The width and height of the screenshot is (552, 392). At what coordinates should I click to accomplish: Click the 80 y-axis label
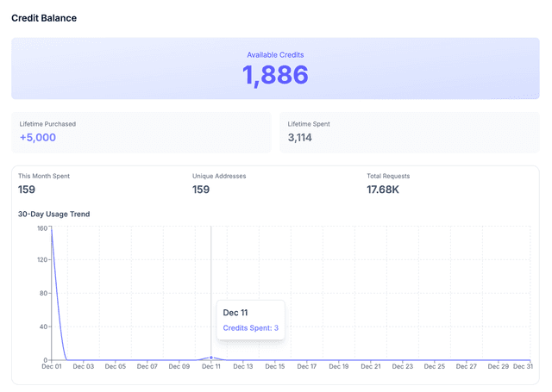43,293
